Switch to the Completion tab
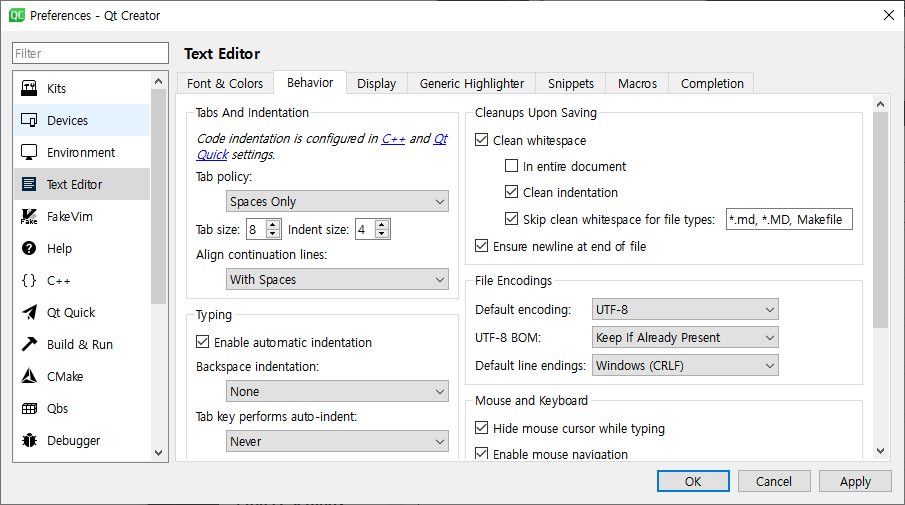 coord(712,84)
